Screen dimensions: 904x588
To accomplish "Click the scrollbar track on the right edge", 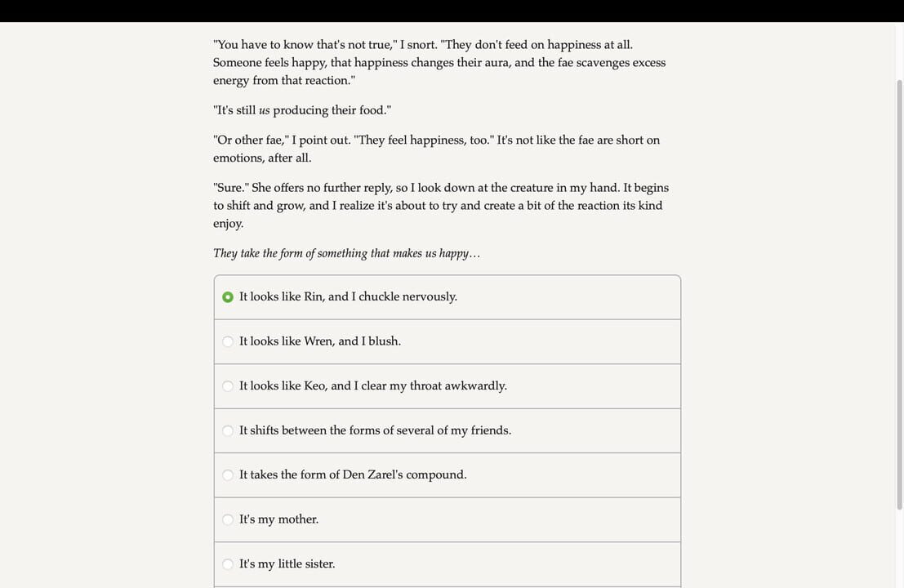I will point(899,327).
